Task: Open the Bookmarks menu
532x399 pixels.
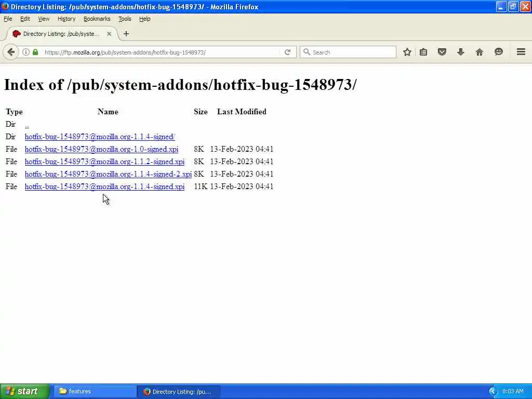Action: [97, 19]
